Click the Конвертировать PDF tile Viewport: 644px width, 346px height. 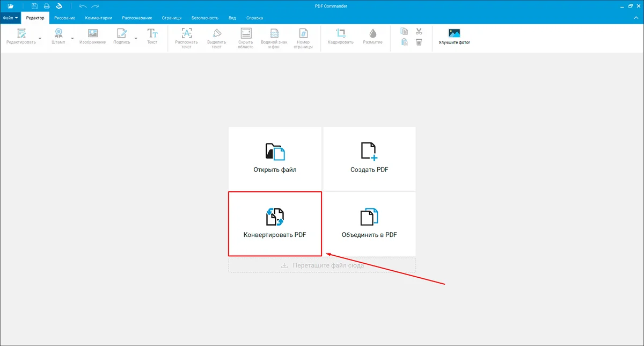[x=275, y=224]
